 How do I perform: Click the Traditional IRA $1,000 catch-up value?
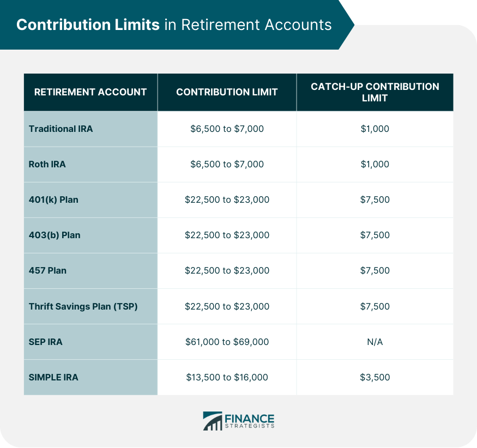[x=375, y=129]
